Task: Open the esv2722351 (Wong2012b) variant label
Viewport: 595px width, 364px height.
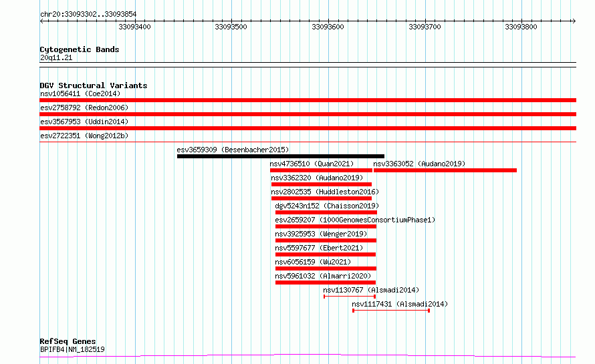Action: 84,136
